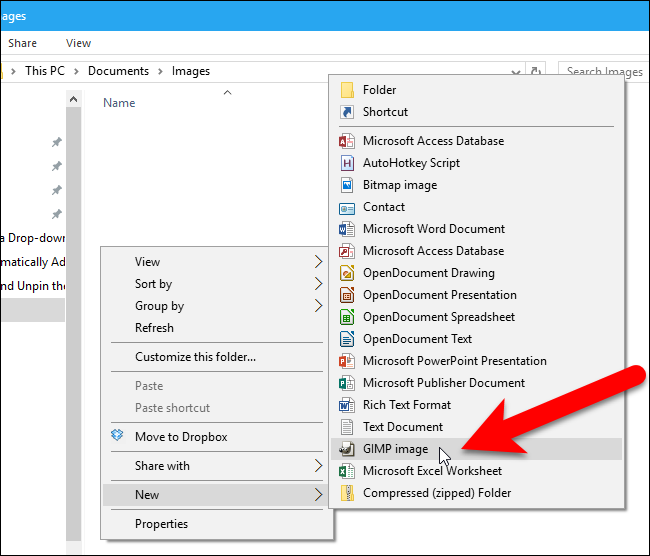The width and height of the screenshot is (650, 556).
Task: Choose OpenDocument Text entry
Action: (x=476, y=339)
